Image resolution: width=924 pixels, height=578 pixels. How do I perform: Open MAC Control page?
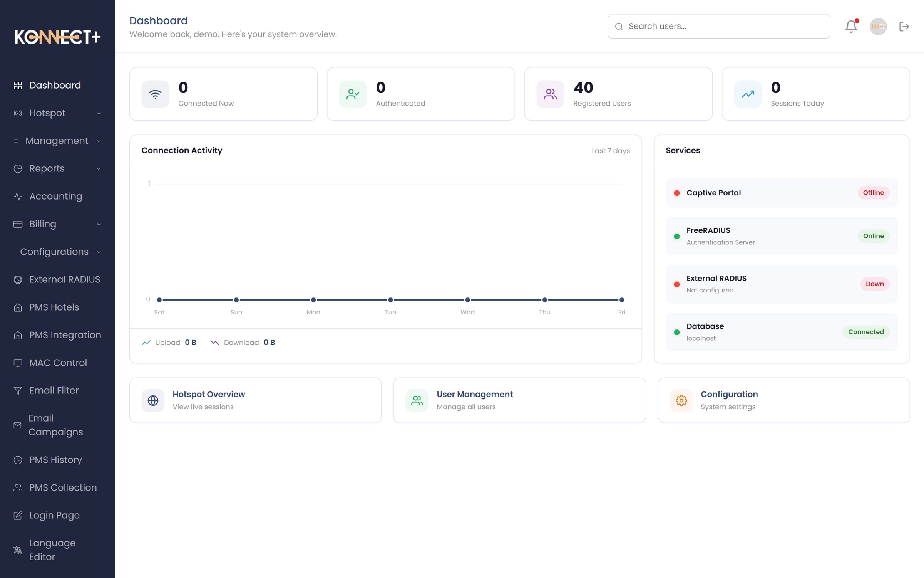(58, 363)
